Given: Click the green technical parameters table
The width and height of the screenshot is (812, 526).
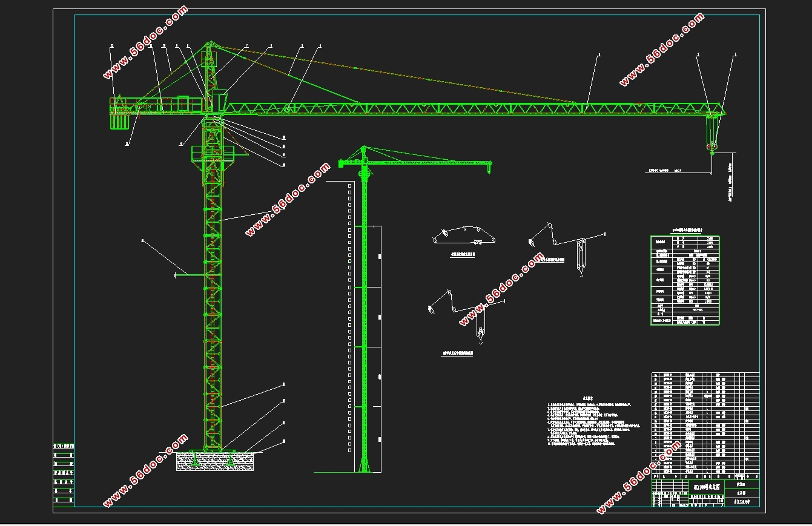Looking at the screenshot, I should (685, 280).
